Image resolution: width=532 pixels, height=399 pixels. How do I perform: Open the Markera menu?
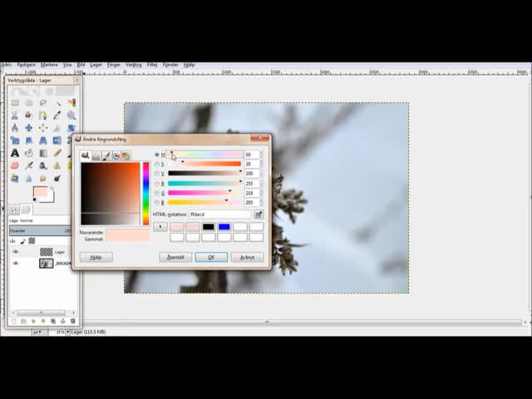[49, 65]
